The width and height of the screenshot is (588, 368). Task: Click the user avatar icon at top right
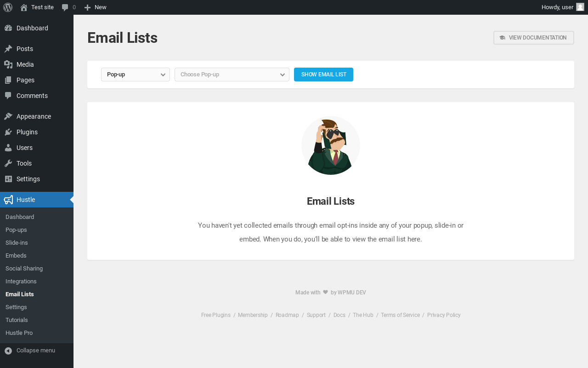(580, 7)
